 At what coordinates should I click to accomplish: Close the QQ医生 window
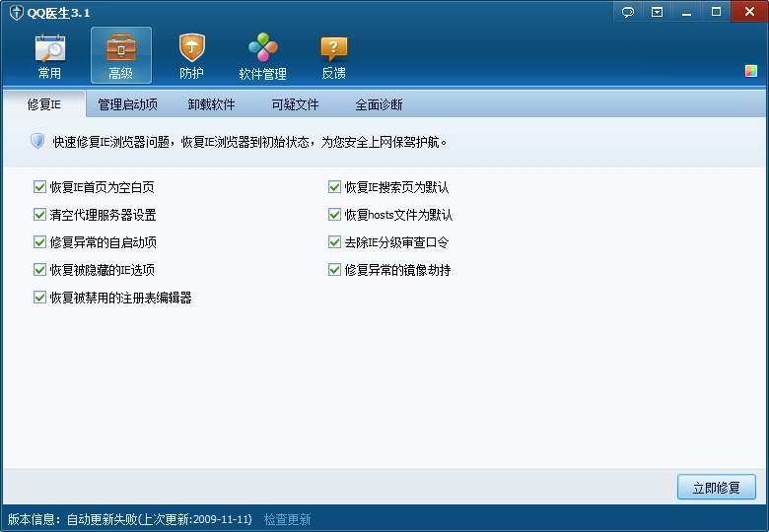749,12
